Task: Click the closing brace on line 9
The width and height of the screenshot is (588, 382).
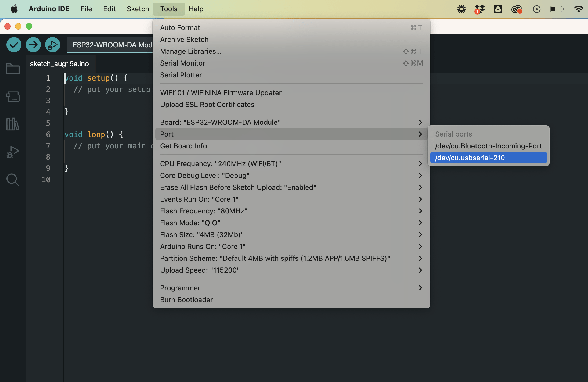Action: 67,168
